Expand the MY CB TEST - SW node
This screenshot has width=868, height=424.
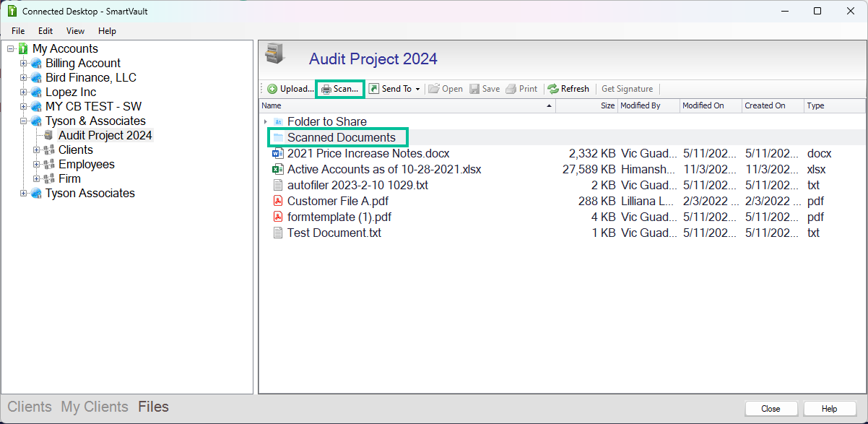click(x=23, y=106)
